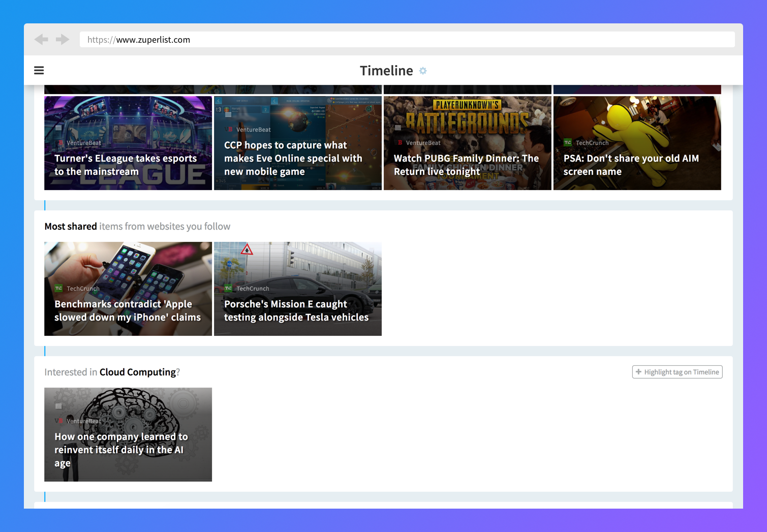767x532 pixels.
Task: Click the VentureBeat logo on the ELeague card
Action: 60,143
